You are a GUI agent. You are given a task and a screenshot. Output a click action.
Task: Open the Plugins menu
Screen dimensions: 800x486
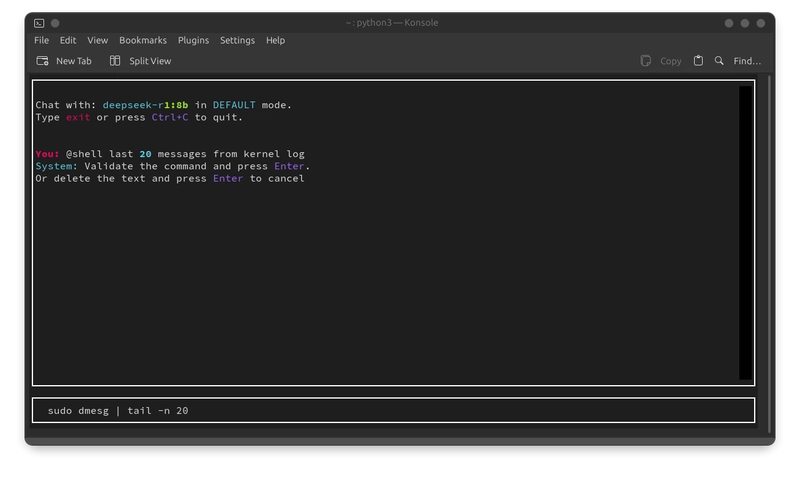point(193,40)
